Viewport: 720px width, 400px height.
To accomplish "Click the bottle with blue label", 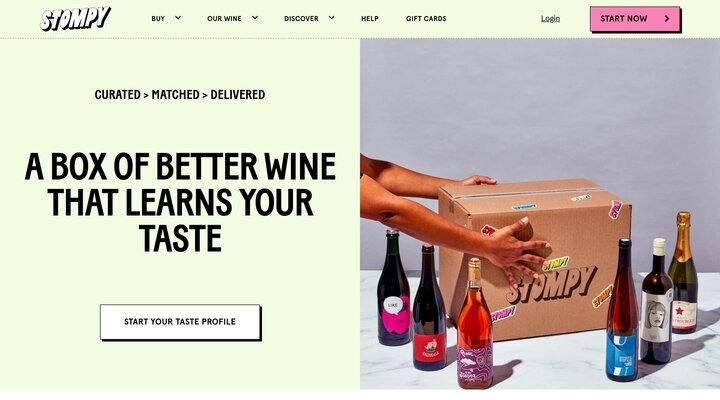I will (622, 310).
